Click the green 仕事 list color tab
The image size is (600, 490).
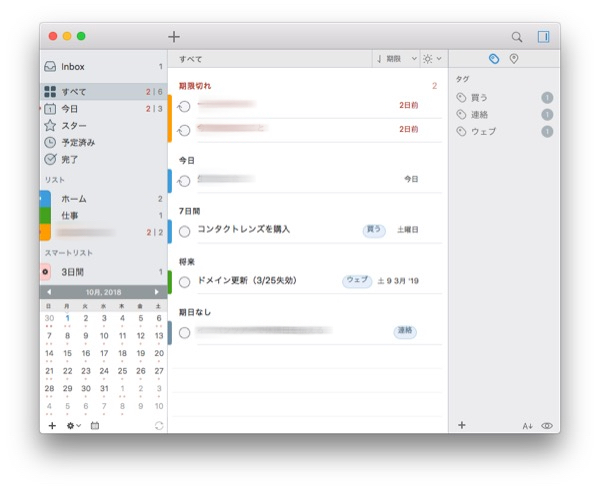pos(44,215)
